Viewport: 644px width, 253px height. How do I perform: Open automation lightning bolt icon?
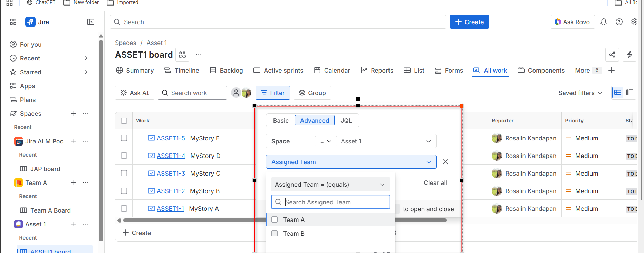(x=629, y=55)
